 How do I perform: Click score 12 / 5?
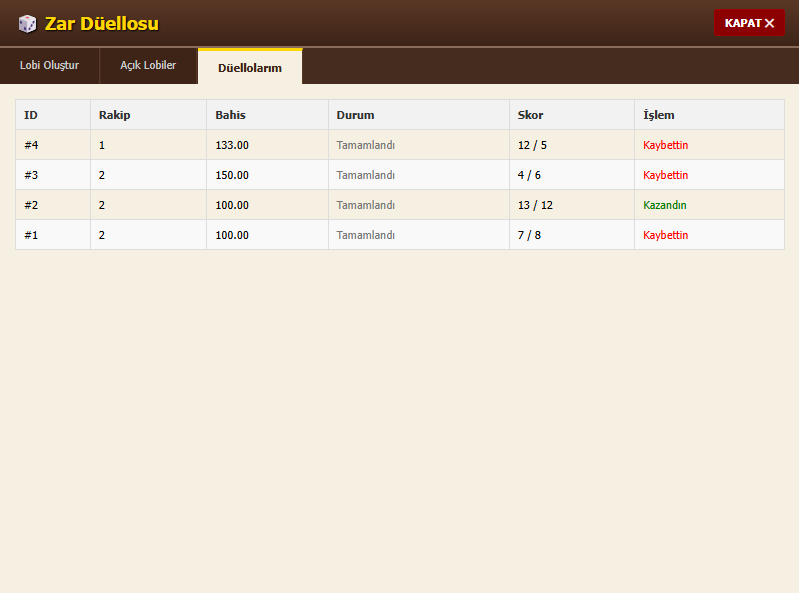(x=532, y=145)
